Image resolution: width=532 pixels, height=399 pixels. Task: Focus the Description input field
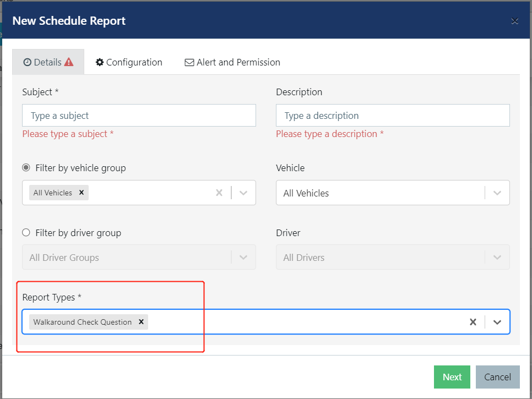point(393,115)
